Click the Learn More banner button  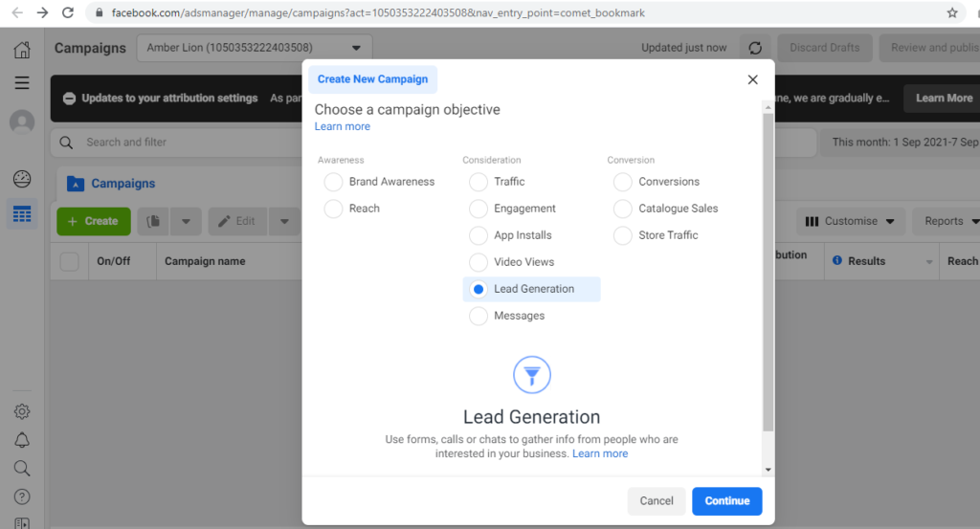pyautogui.click(x=944, y=99)
